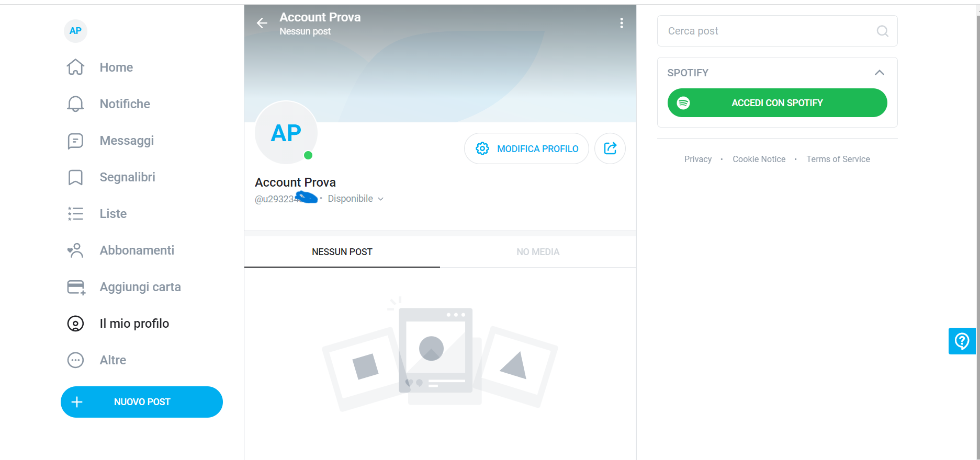Click the Liste list icon
The height and width of the screenshot is (460, 980).
point(75,214)
